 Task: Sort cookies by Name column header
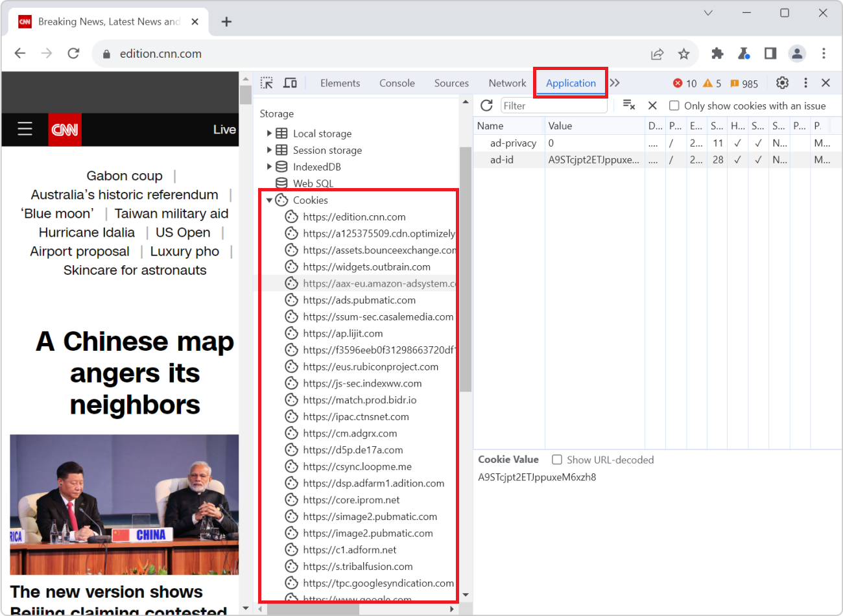point(509,126)
